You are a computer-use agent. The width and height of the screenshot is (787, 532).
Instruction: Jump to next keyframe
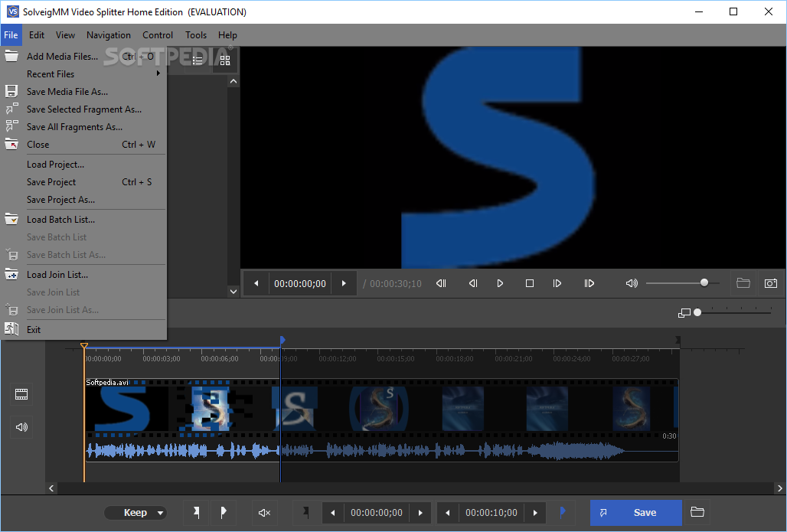[589, 283]
